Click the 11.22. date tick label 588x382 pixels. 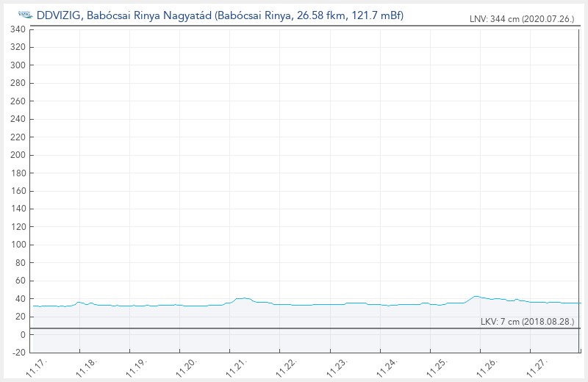pyautogui.click(x=287, y=367)
